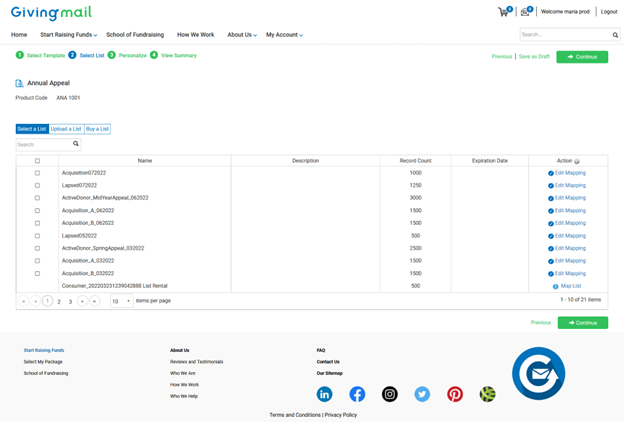The height and width of the screenshot is (422, 624).
Task: Click the mailbox drafts icon in header
Action: [526, 12]
